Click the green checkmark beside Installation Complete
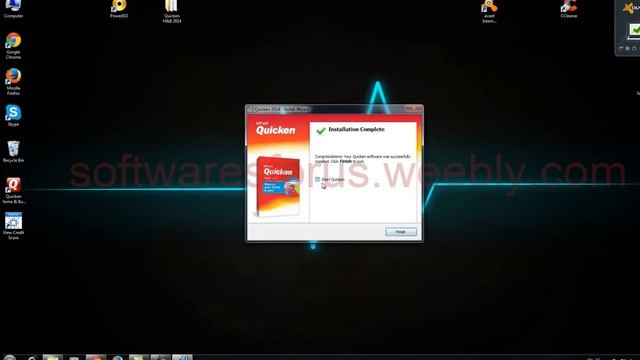This screenshot has width=640, height=360. click(321, 131)
